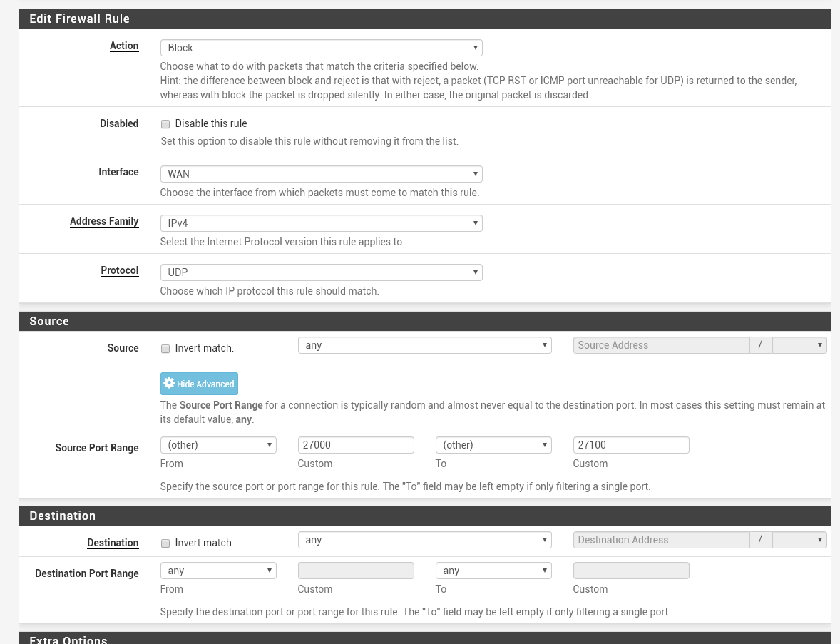Image resolution: width=840 pixels, height=644 pixels.
Task: Click the Protocol label link
Action: point(119,270)
